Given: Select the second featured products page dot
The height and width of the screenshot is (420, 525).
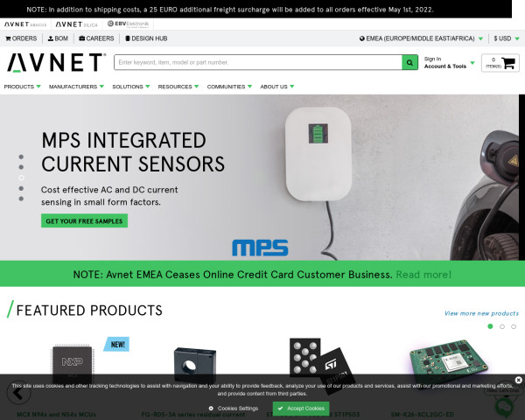Looking at the screenshot, I should [x=502, y=326].
